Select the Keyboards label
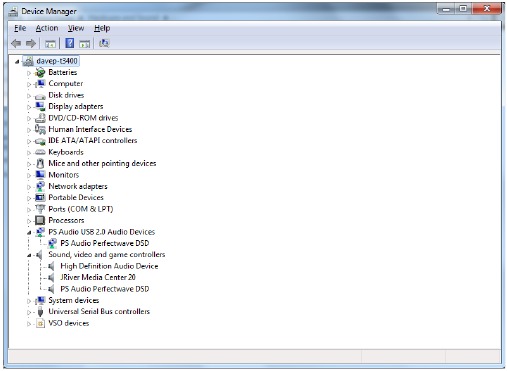Screen dimensions: 507x371 (x=66, y=152)
